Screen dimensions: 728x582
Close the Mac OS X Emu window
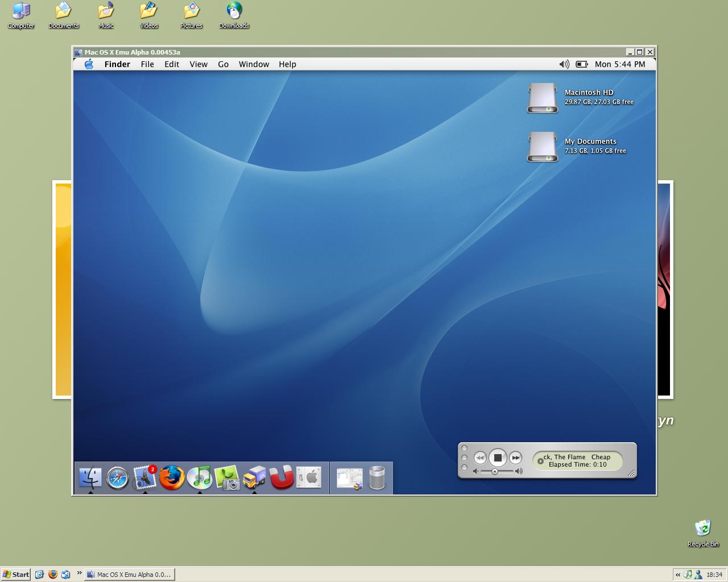[650, 52]
